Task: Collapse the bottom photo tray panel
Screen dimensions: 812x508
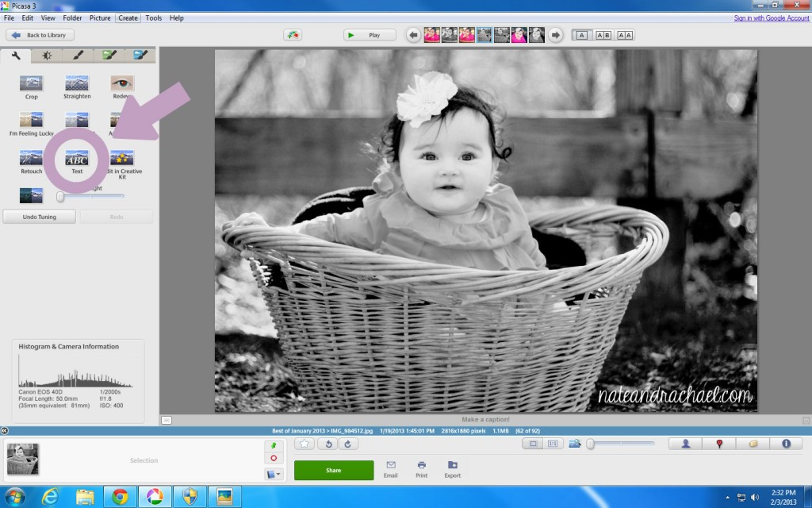Action: coord(5,430)
